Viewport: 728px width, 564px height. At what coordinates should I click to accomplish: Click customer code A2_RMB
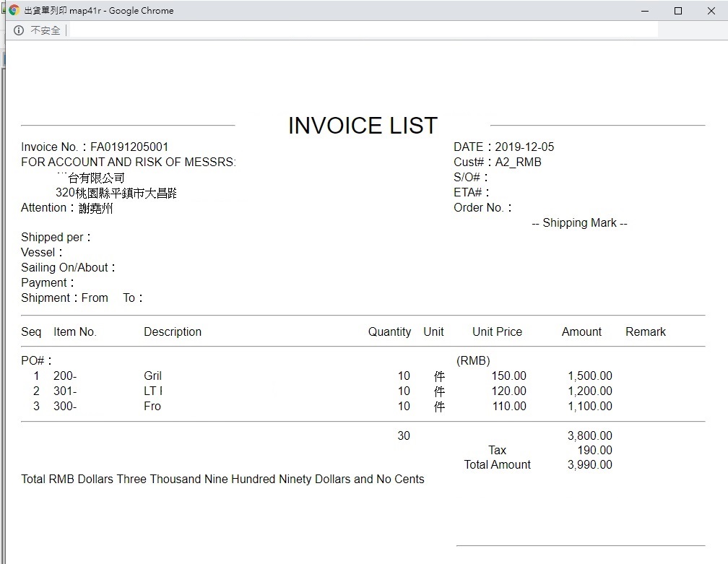click(x=518, y=162)
